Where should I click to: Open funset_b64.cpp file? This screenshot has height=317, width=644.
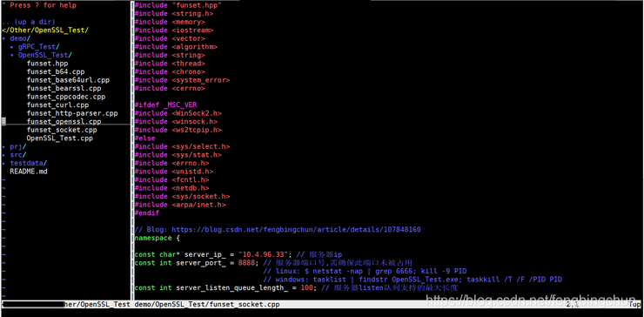coord(56,71)
